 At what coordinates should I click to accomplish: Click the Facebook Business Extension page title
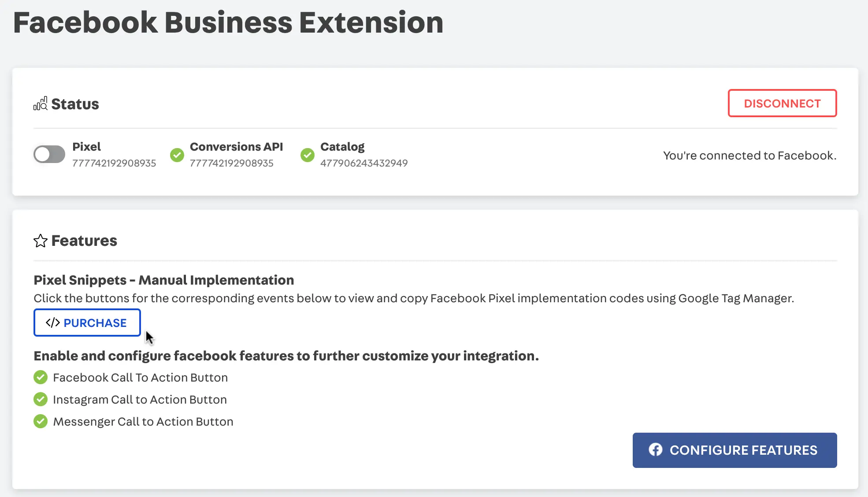click(x=228, y=22)
